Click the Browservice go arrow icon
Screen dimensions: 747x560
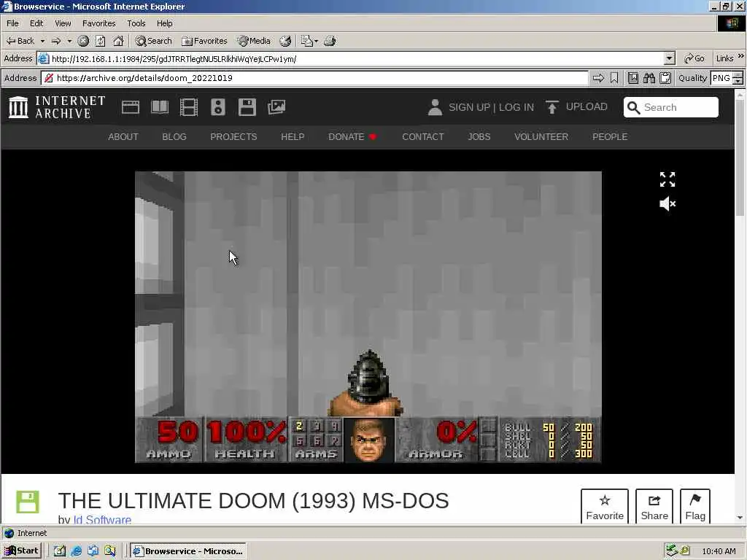(598, 78)
